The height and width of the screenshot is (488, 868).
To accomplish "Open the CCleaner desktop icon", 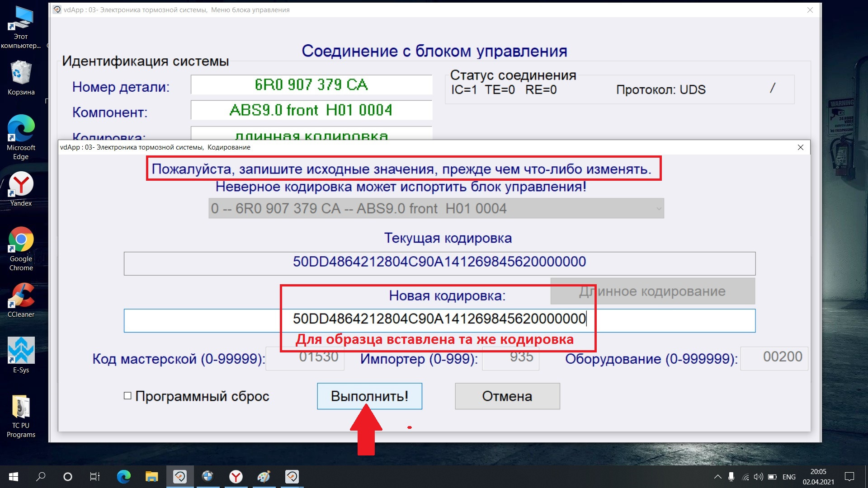I will pyautogui.click(x=21, y=300).
